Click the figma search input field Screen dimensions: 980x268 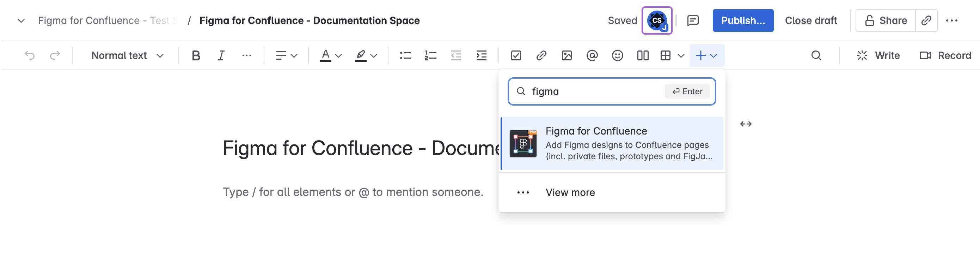click(612, 91)
